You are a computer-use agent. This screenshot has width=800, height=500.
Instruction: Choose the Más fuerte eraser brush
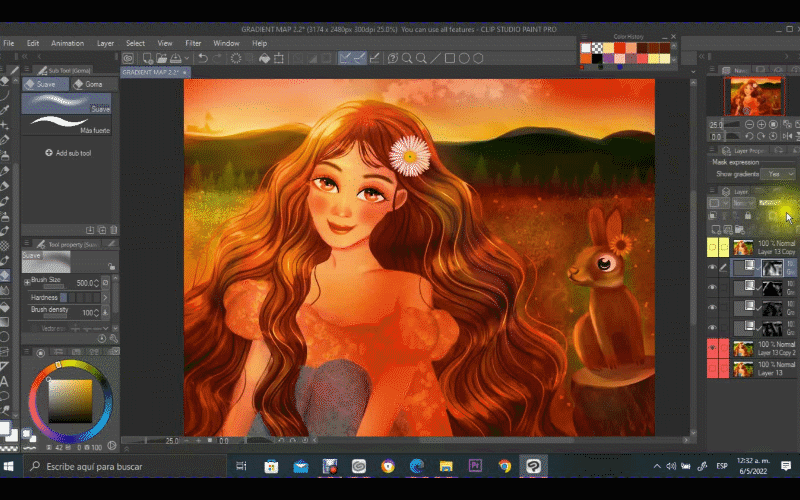[66, 125]
